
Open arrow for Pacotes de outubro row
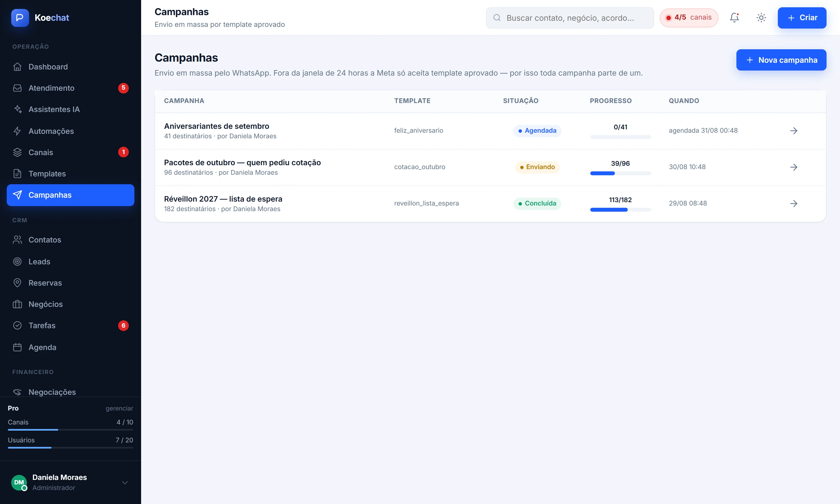click(794, 167)
